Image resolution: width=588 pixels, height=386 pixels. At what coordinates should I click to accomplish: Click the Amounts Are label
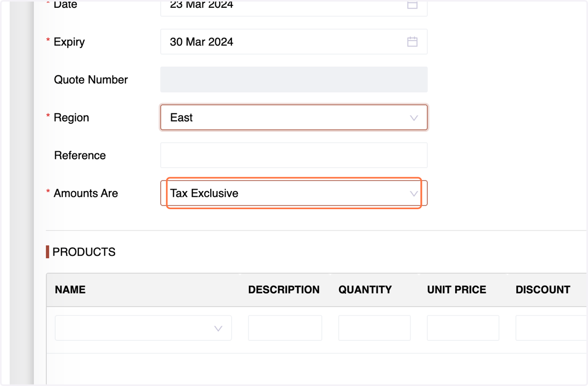(86, 193)
